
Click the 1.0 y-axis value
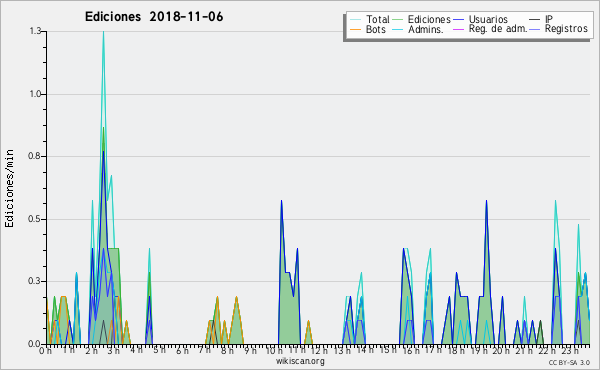pyautogui.click(x=35, y=94)
